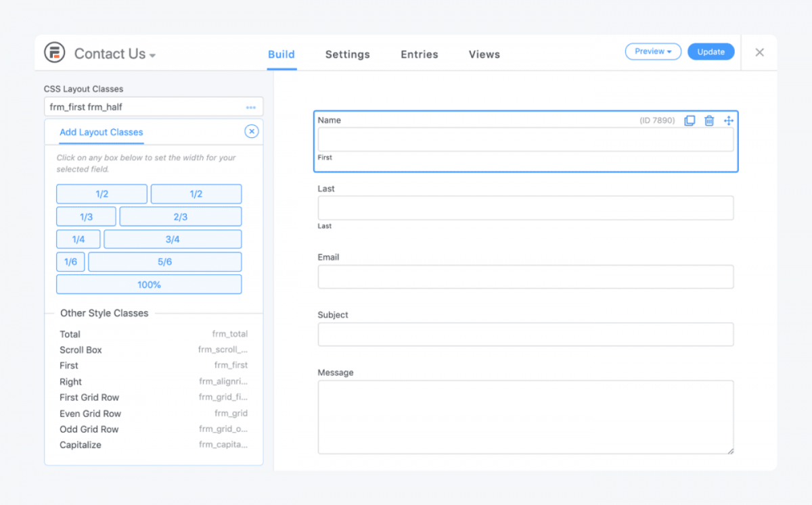Viewport: 812px width, 505px height.
Task: Expand the Contact Us title chevron
Action: point(151,55)
